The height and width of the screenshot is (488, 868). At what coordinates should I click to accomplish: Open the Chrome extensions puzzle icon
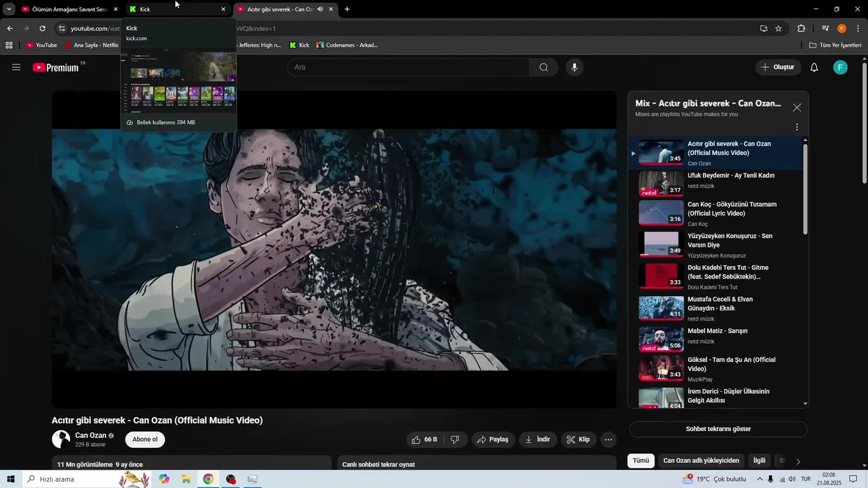801,28
